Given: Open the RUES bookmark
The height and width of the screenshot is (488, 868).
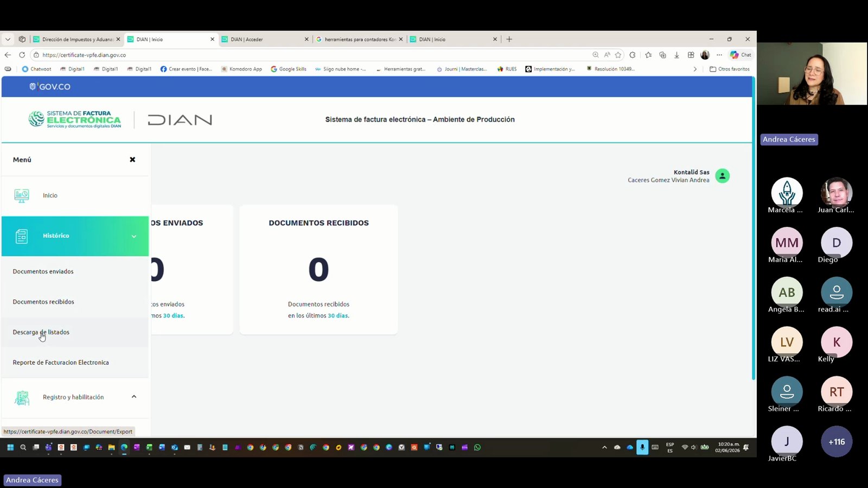Looking at the screenshot, I should 507,69.
